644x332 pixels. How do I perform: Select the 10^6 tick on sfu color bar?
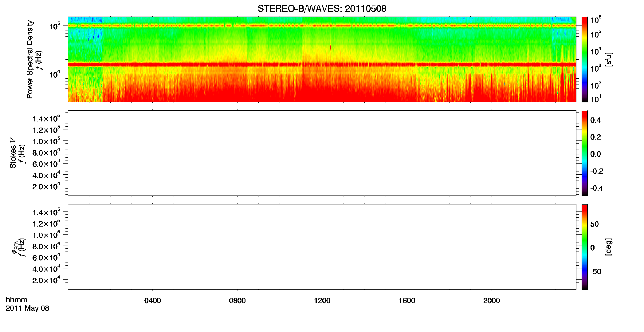pos(596,20)
